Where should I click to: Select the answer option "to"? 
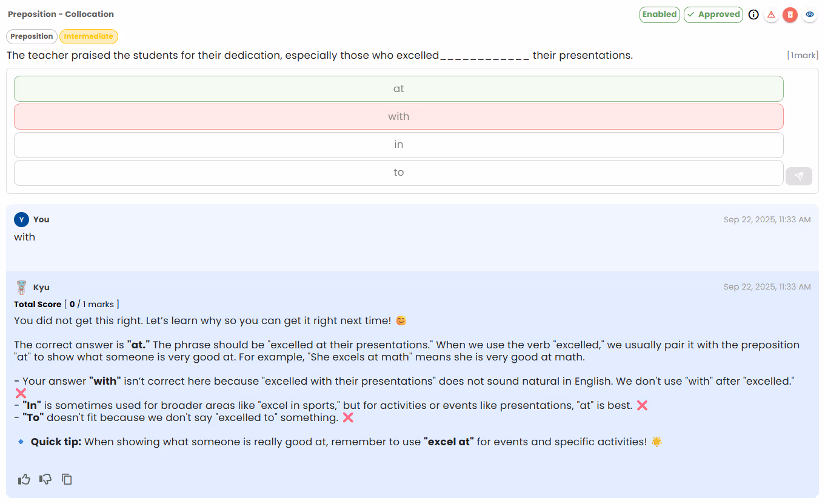click(399, 173)
